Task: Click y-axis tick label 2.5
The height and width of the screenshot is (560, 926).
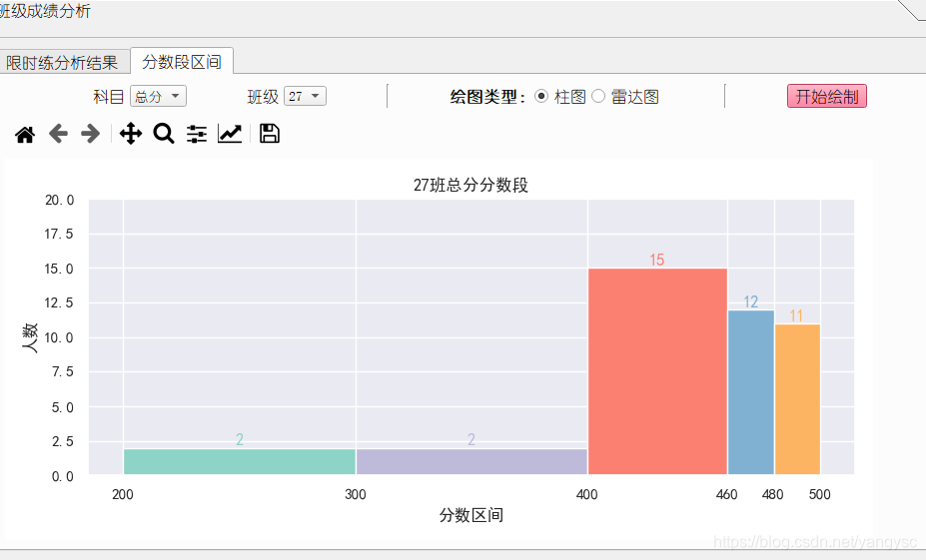Action: (63, 441)
